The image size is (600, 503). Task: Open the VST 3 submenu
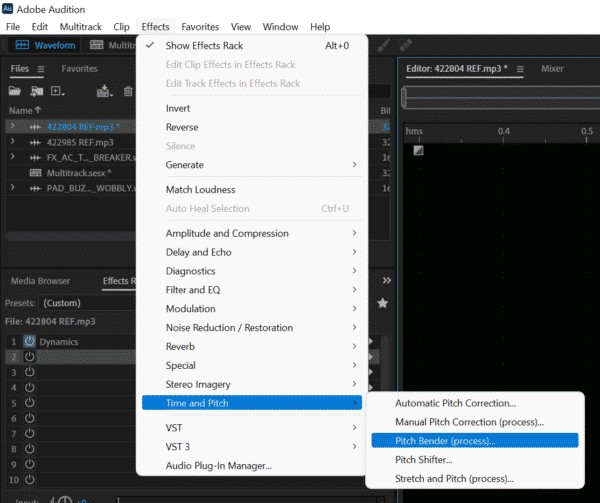tap(252, 447)
